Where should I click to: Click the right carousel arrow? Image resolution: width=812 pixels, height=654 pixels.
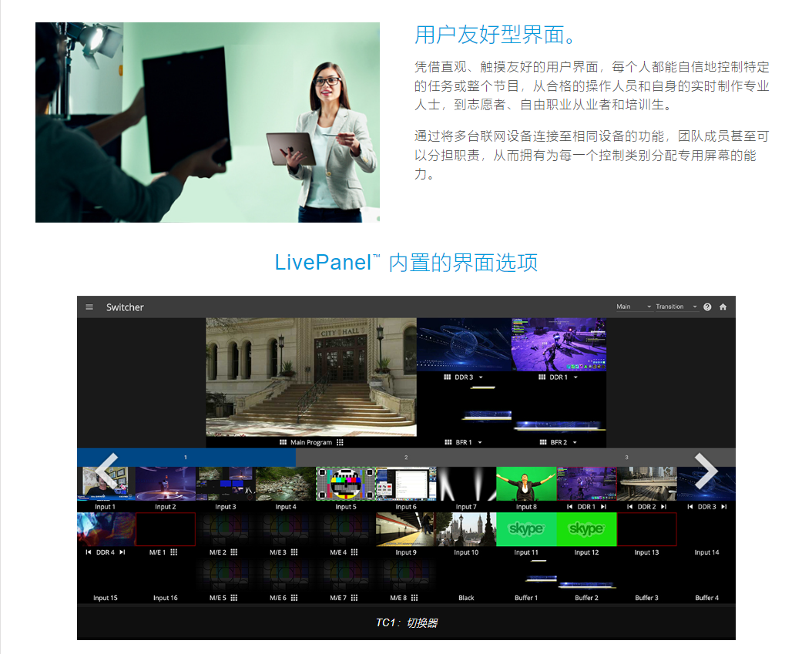pos(706,470)
